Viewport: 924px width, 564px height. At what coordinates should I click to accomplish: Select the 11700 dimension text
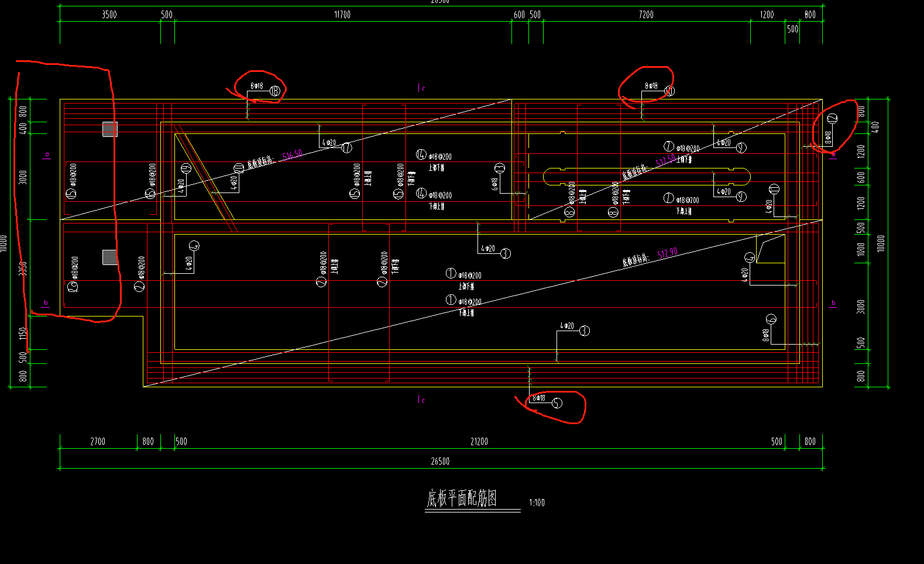[342, 15]
